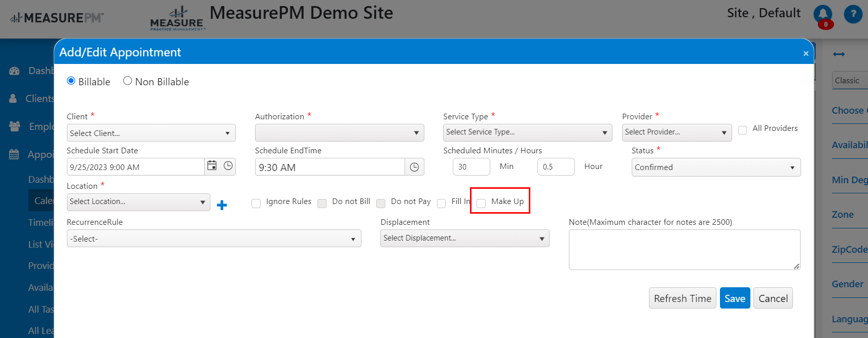This screenshot has height=338, width=868.
Task: Open the Min Degree filter link
Action: click(850, 180)
